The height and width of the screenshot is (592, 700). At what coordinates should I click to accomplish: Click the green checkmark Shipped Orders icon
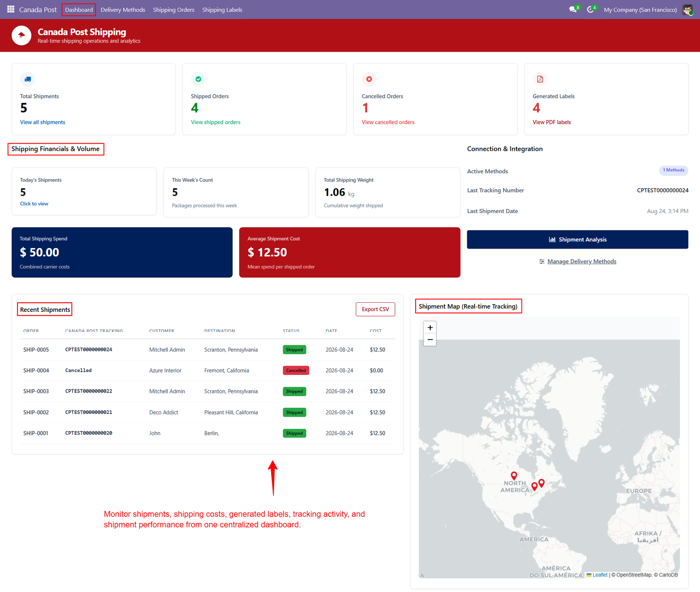[x=198, y=79]
